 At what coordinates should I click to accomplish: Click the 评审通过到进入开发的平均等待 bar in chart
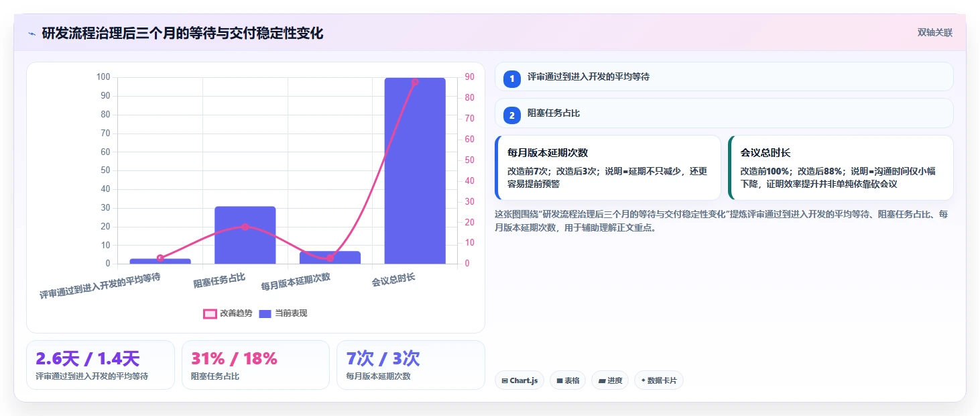pos(160,261)
